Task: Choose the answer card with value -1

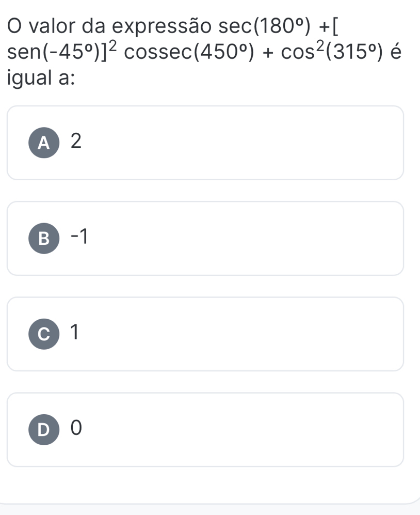Action: 205,238
